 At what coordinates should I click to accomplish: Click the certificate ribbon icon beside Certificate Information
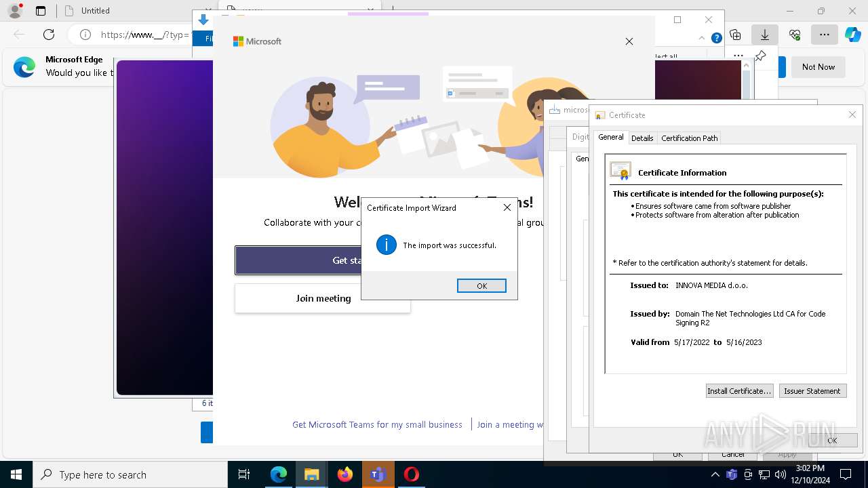pos(620,171)
